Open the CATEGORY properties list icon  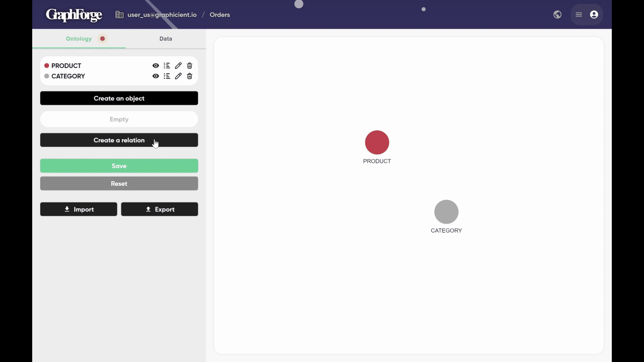click(x=167, y=76)
